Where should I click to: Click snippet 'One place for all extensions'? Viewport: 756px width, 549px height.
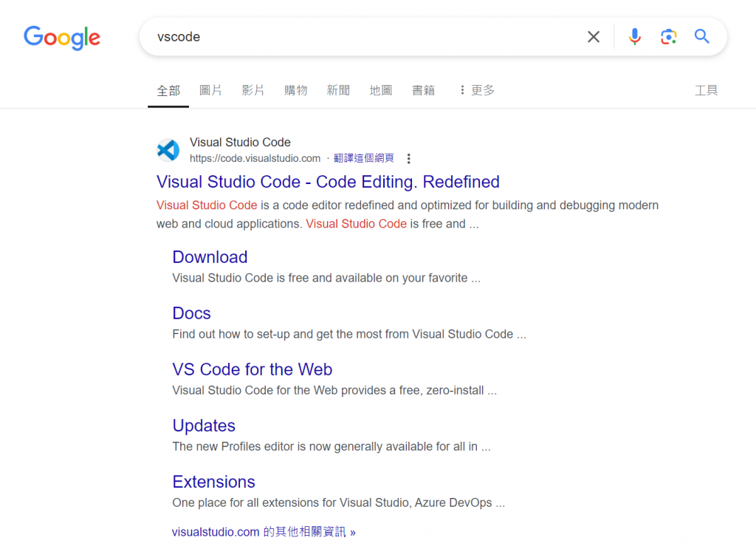(338, 502)
